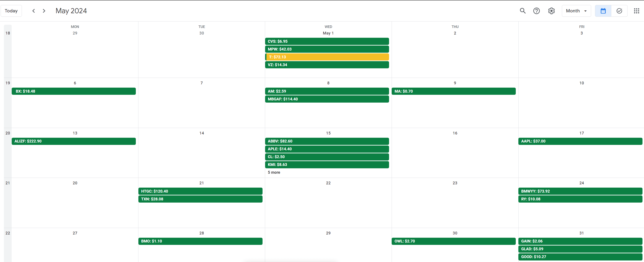Open the ALIZF: $222.90 event
644x262 pixels.
point(73,141)
